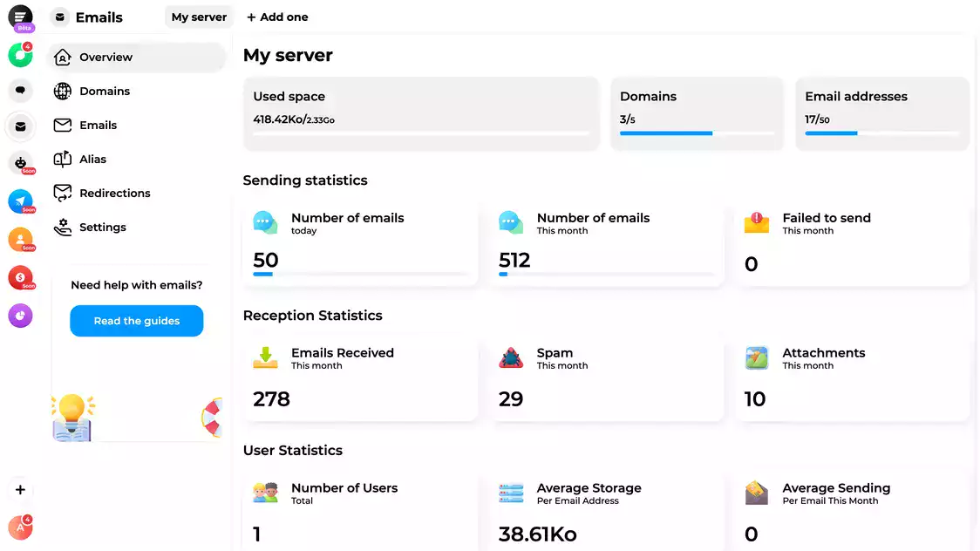Open the chat bubble app icon

(20, 91)
